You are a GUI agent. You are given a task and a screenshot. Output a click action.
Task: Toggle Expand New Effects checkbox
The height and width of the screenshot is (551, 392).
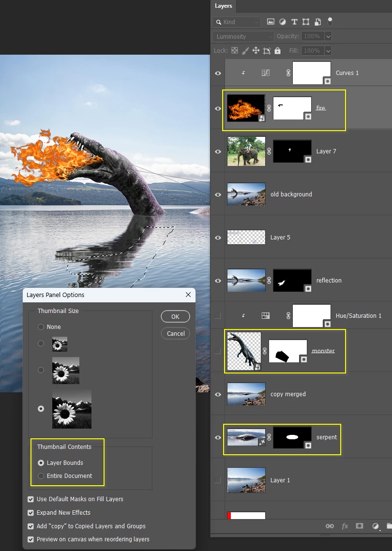(x=30, y=513)
